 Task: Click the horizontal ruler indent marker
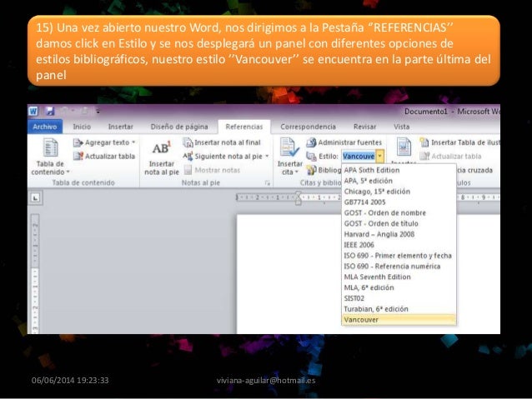click(x=298, y=197)
